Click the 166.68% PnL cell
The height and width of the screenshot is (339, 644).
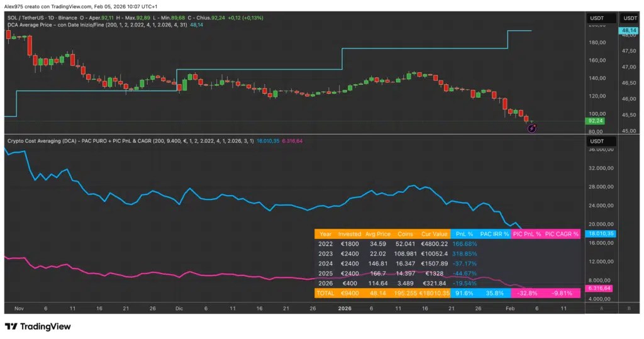465,243
